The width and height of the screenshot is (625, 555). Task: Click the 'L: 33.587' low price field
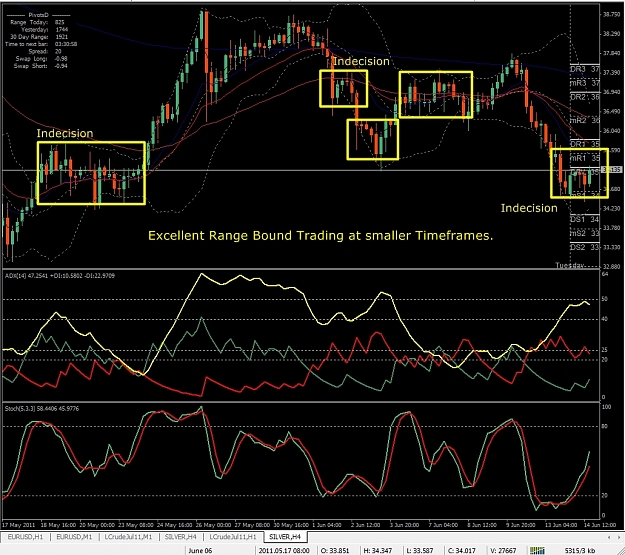click(x=419, y=551)
